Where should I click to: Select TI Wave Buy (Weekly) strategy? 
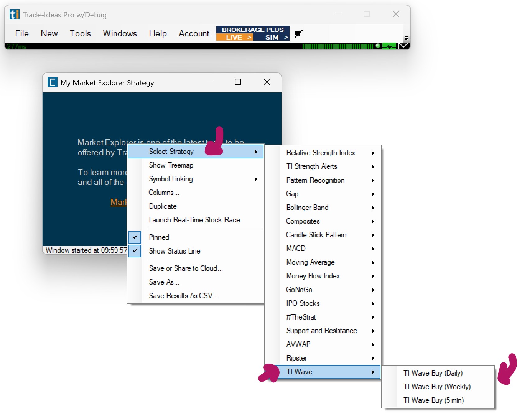coord(437,387)
